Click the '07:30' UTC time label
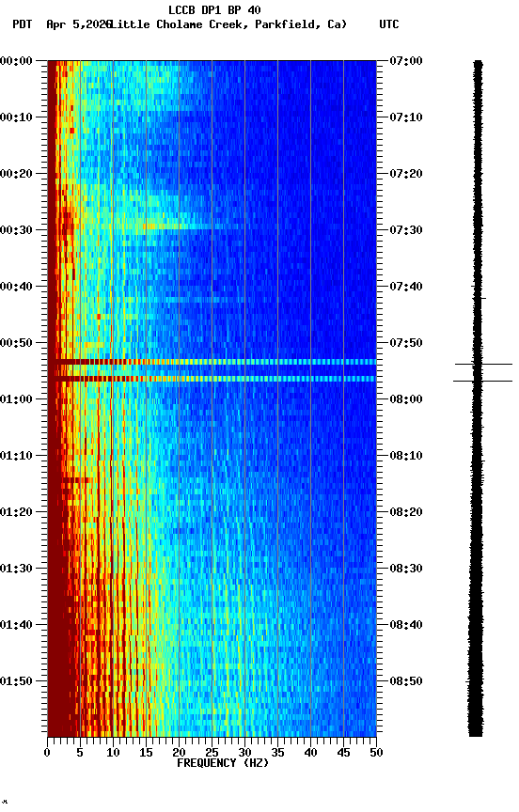The height and width of the screenshot is (812, 519). click(406, 230)
